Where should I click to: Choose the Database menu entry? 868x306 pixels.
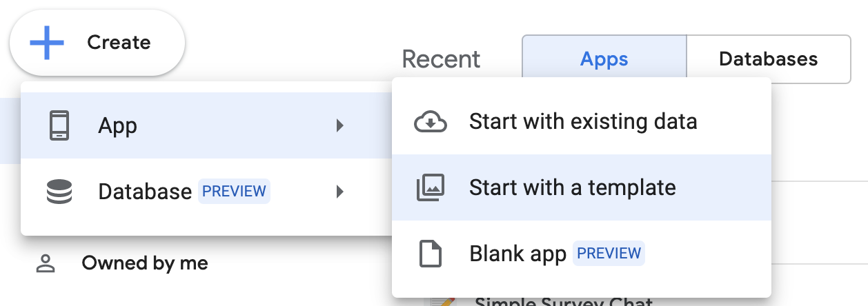click(145, 191)
